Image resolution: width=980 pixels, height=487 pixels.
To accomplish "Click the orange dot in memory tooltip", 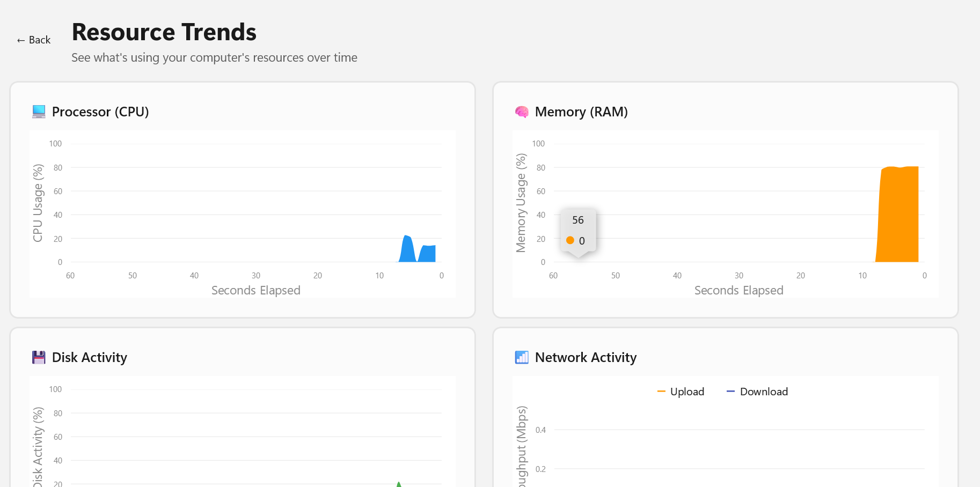I will pyautogui.click(x=570, y=240).
